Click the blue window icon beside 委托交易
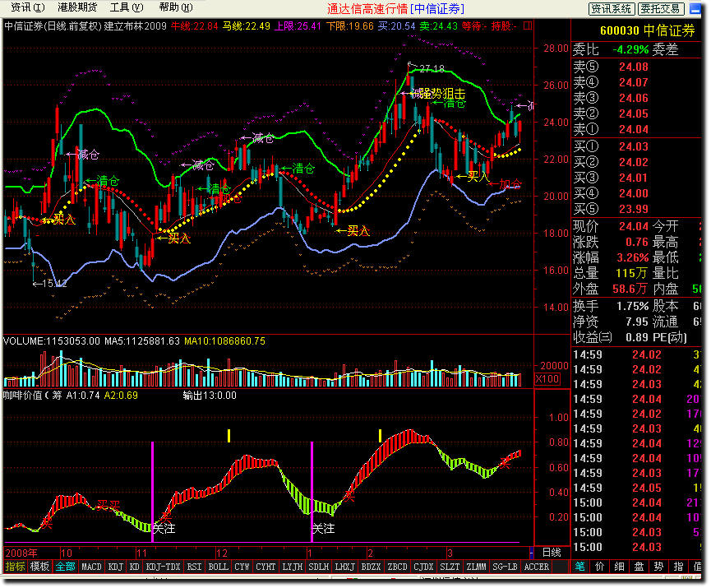 click(x=695, y=8)
